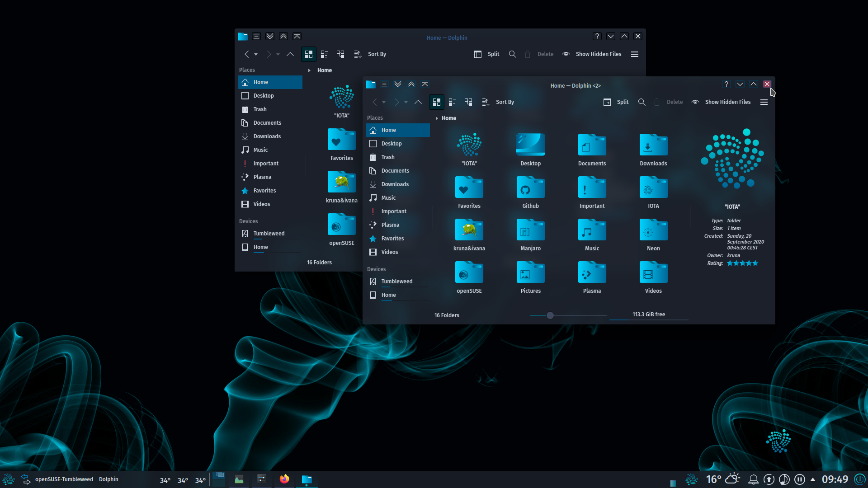This screenshot has height=488, width=868.
Task: Switch to Icons view mode in front Dolphin
Action: point(436,102)
